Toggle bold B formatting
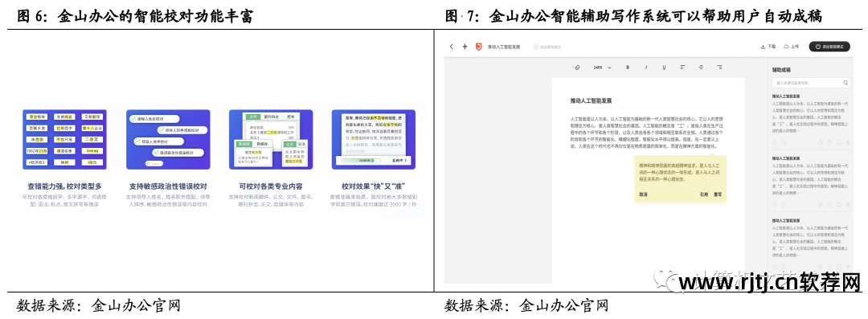The width and height of the screenshot is (868, 319). pyautogui.click(x=628, y=67)
